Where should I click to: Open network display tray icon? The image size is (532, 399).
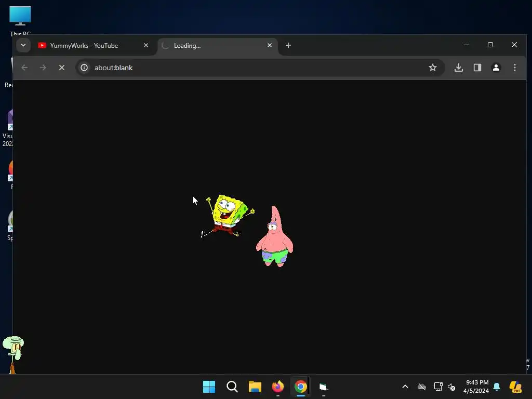click(x=438, y=387)
